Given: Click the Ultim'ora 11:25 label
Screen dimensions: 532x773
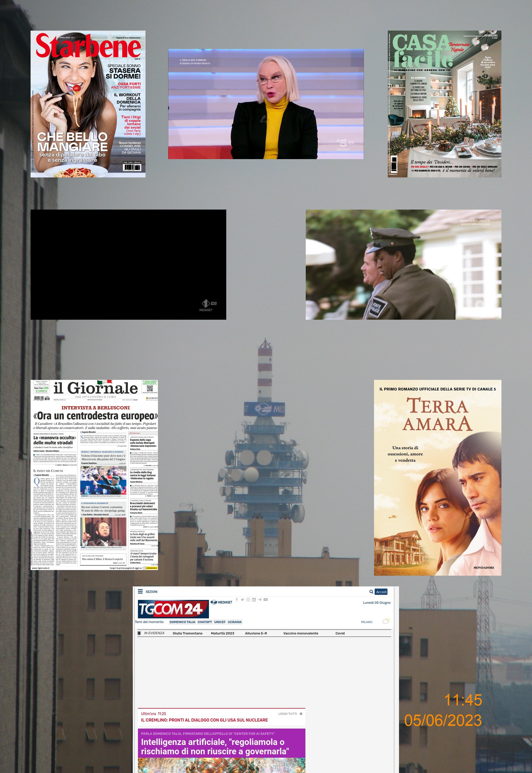Looking at the screenshot, I should coord(153,714).
